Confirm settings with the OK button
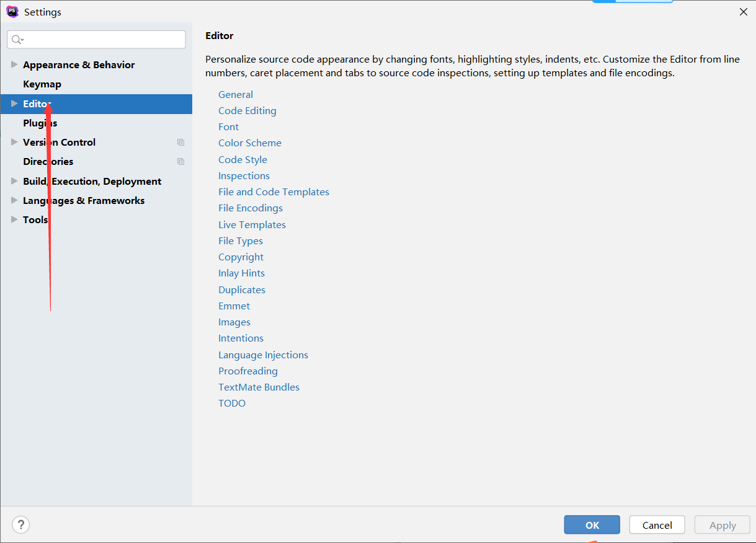This screenshot has height=543, width=756. [x=592, y=524]
